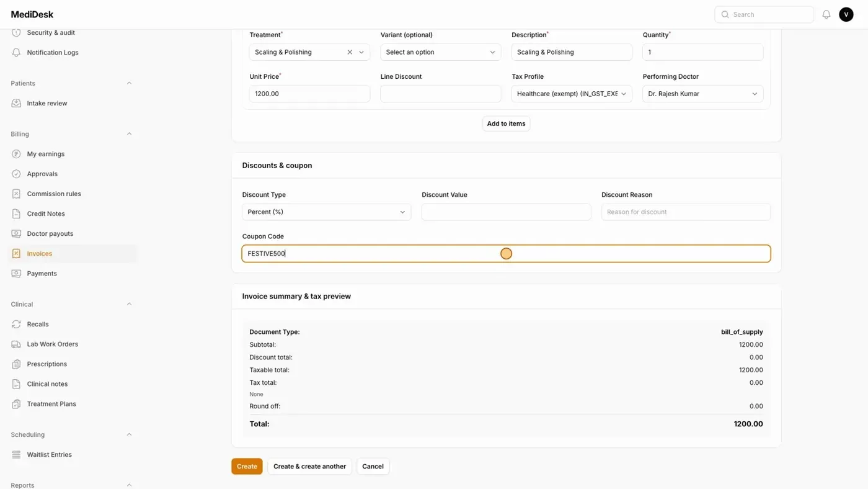The height and width of the screenshot is (489, 868).
Task: Focus the Coupon Code field
Action: click(x=506, y=253)
